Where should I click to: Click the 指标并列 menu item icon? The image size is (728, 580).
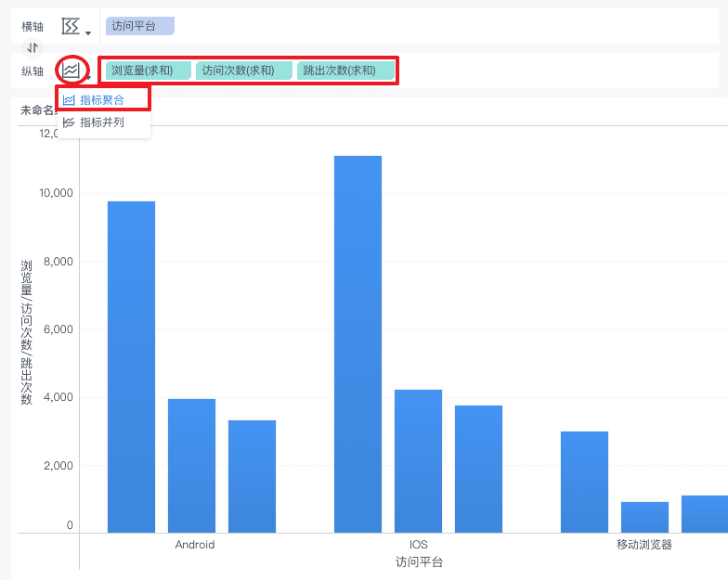[69, 122]
